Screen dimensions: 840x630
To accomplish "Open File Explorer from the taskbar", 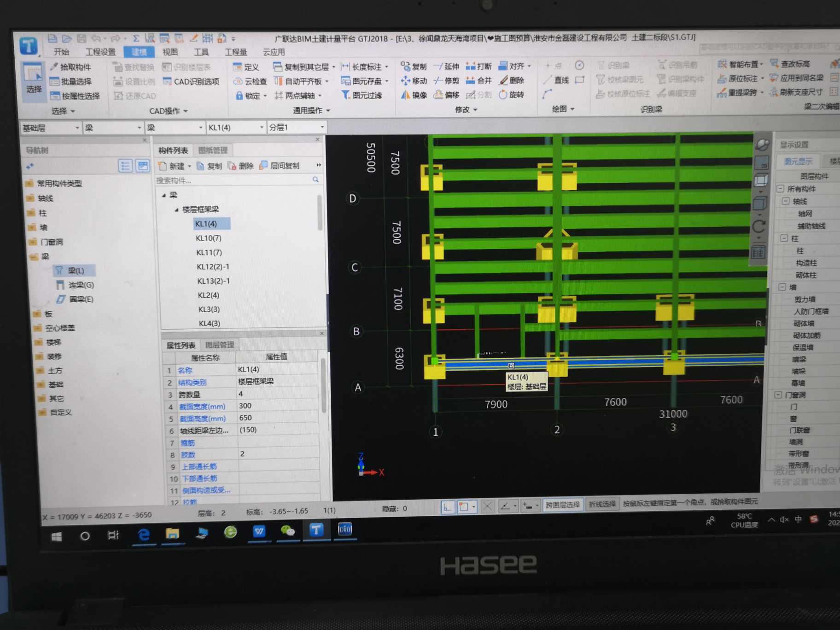I will pyautogui.click(x=172, y=533).
